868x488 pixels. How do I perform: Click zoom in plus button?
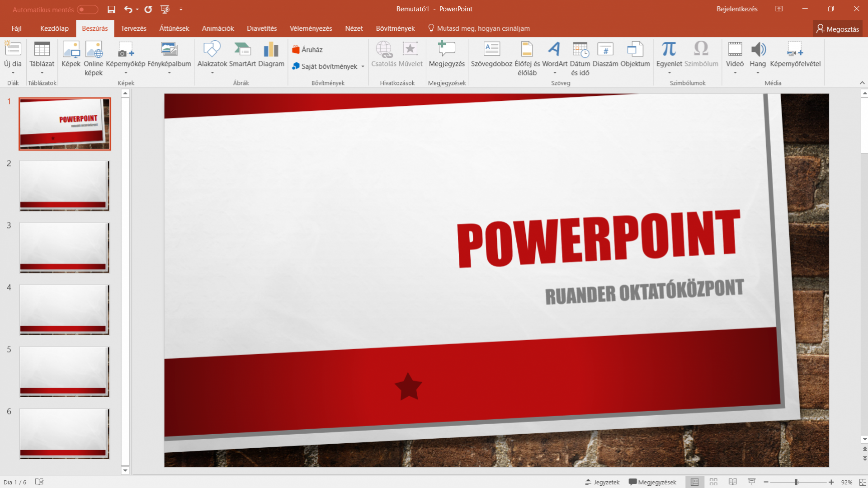(x=831, y=482)
